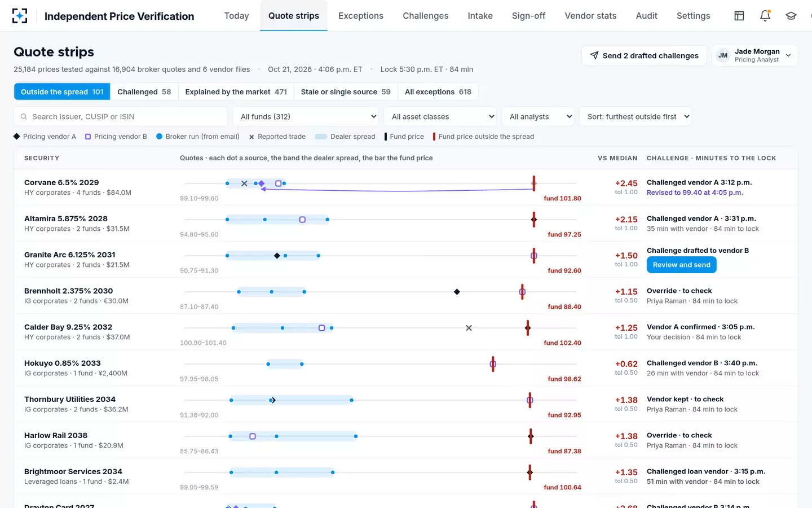This screenshot has width=812, height=508.
Task: Navigate to Vendor stats
Action: point(590,16)
